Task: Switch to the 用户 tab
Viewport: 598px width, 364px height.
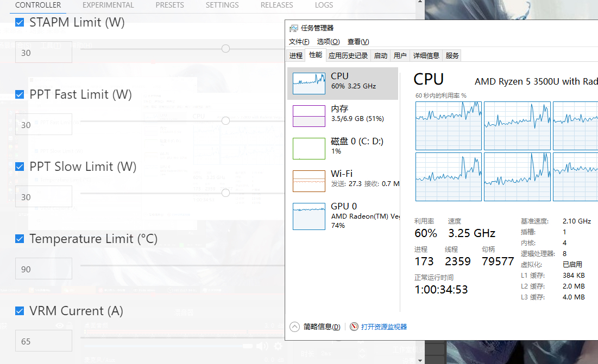Action: tap(400, 55)
